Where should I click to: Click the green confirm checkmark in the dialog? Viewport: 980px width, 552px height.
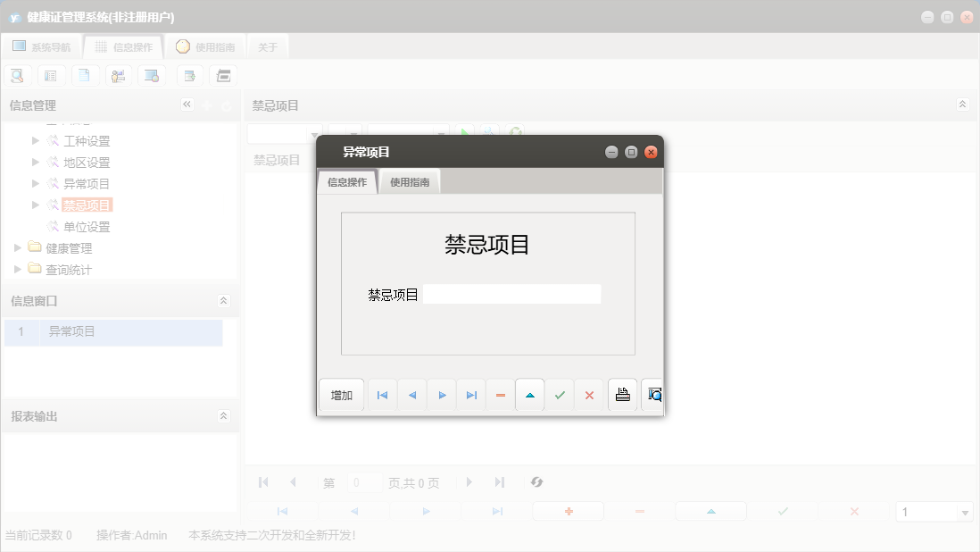point(560,395)
